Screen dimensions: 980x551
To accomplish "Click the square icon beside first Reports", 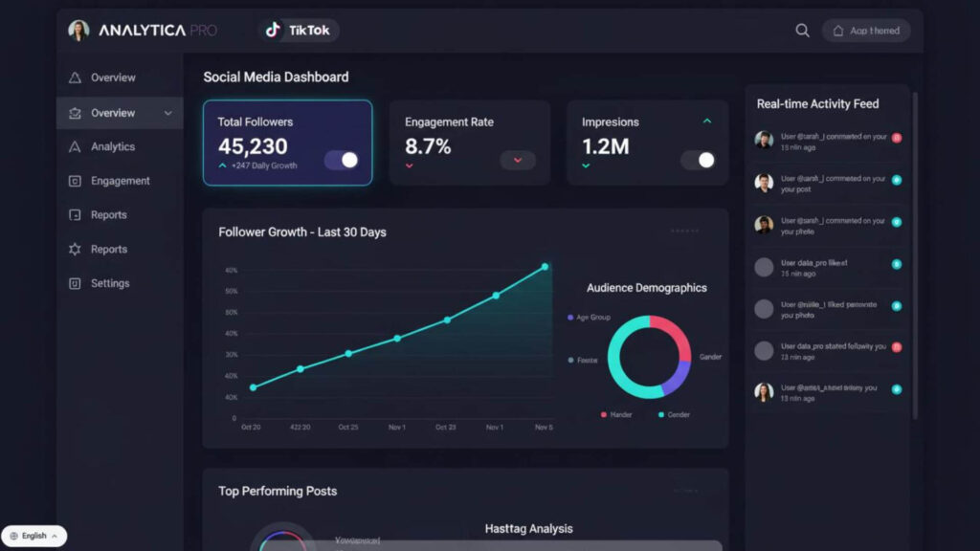I will click(x=75, y=215).
